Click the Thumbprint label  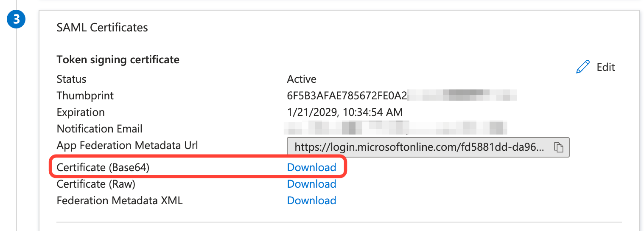pos(85,96)
